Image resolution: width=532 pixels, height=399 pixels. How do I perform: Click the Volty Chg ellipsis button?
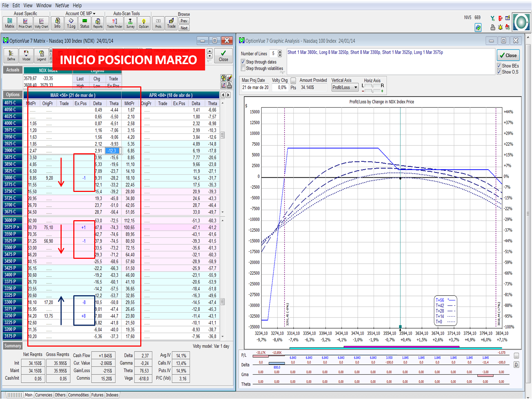293,81
